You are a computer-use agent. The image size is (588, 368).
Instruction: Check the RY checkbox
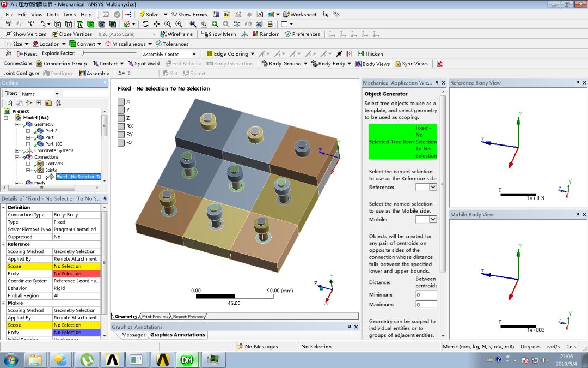tap(121, 136)
